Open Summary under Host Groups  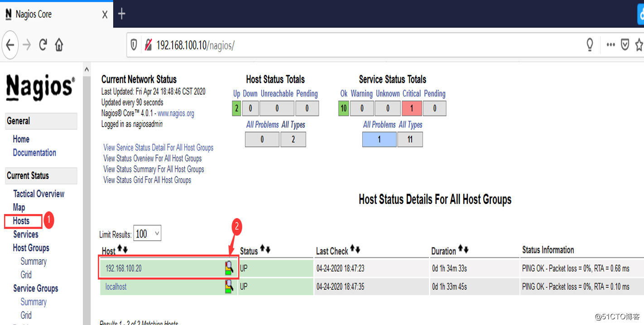(34, 262)
